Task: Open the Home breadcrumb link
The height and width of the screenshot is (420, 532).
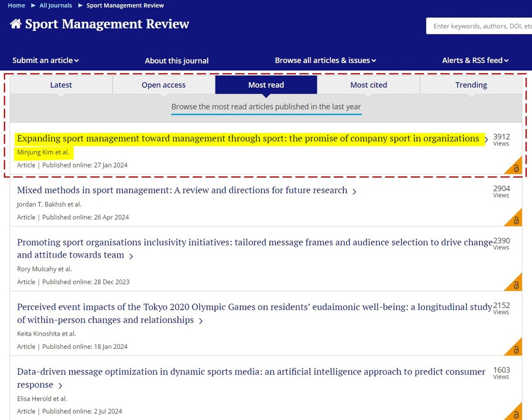Action: (x=16, y=5)
